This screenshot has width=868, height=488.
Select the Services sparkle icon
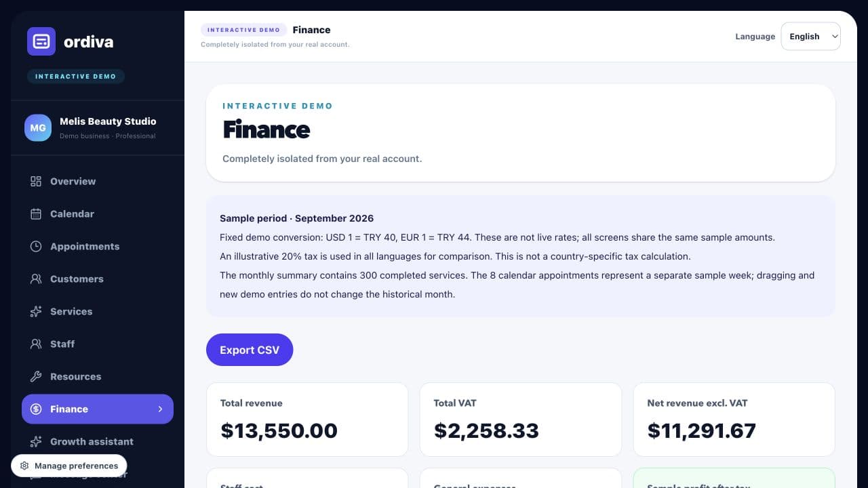click(36, 311)
